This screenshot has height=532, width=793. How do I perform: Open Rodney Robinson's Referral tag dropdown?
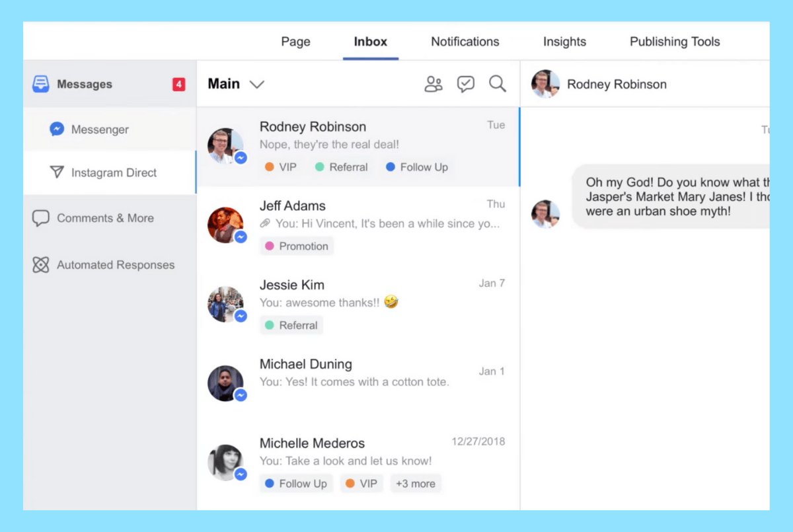tap(341, 167)
